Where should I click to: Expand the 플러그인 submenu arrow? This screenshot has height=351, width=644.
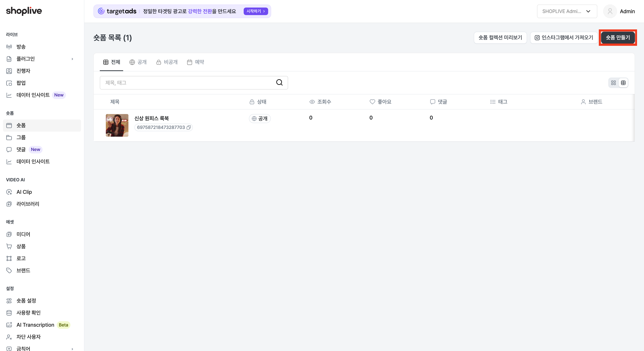tap(72, 59)
